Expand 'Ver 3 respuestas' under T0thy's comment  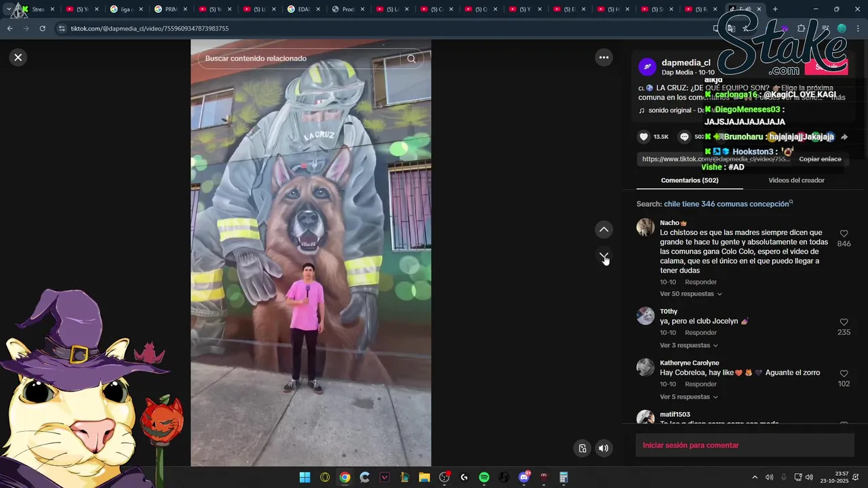pyautogui.click(x=688, y=346)
